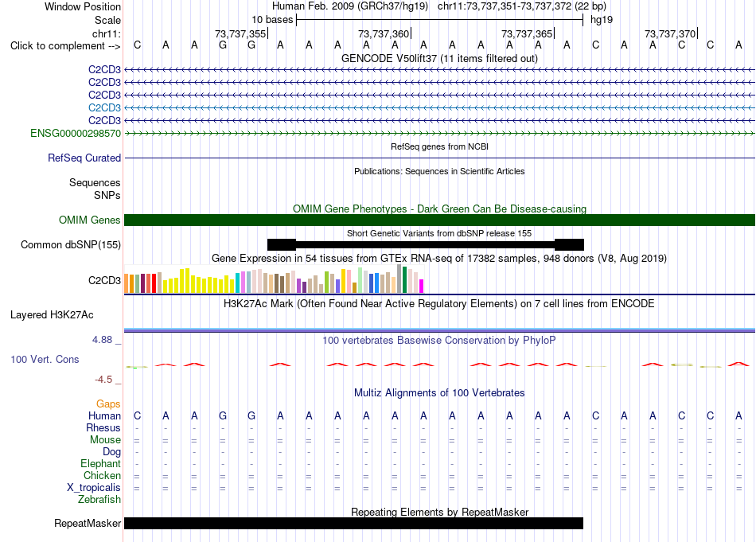Open the 'OMIM Gene Phenotypes' track title
Image resolution: width=756 pixels, height=542 pixels.
click(439, 209)
